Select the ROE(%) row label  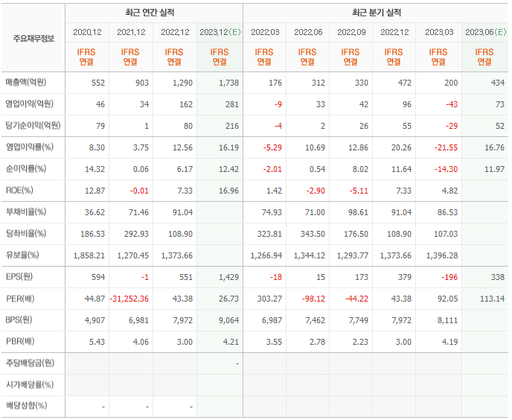coord(19,190)
